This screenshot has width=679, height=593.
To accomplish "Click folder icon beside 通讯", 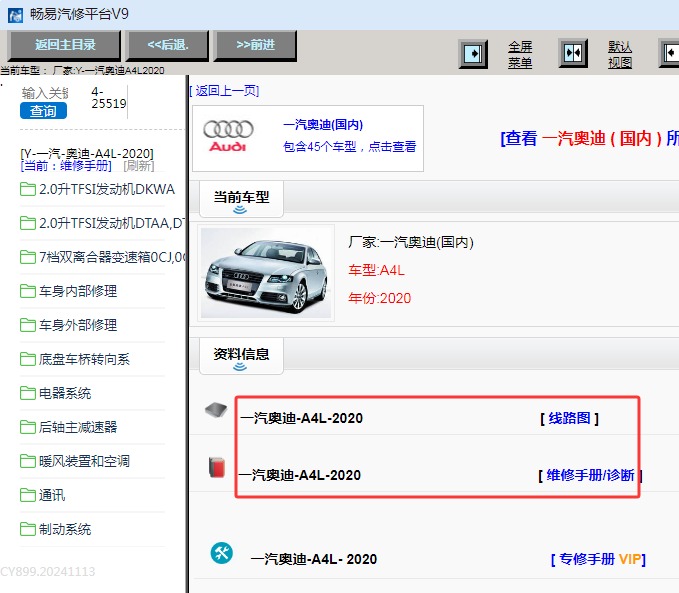I will 28,495.
